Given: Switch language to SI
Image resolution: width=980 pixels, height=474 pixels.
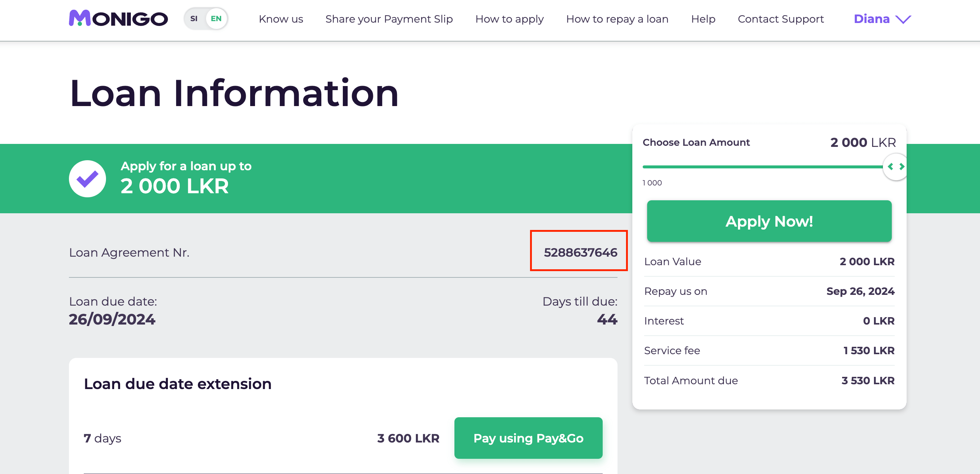Looking at the screenshot, I should pos(194,18).
